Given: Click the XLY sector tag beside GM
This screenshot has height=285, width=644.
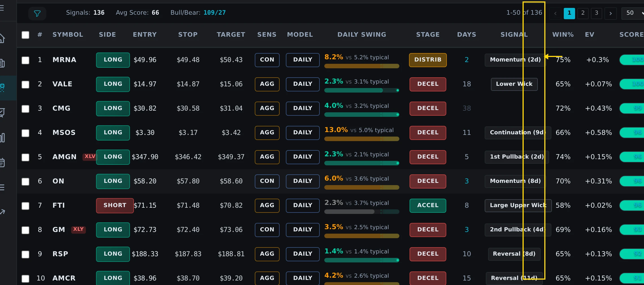Looking at the screenshot, I should 78,229.
